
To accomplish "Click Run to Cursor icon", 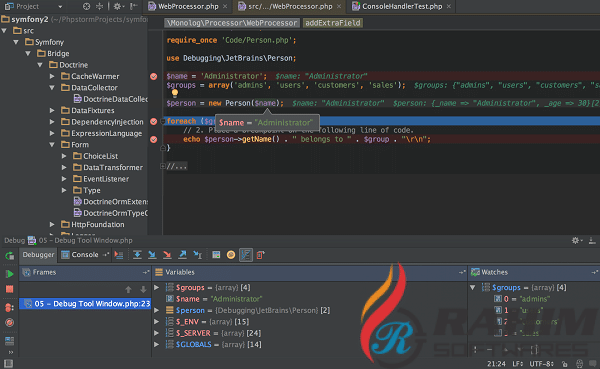I will tap(197, 255).
